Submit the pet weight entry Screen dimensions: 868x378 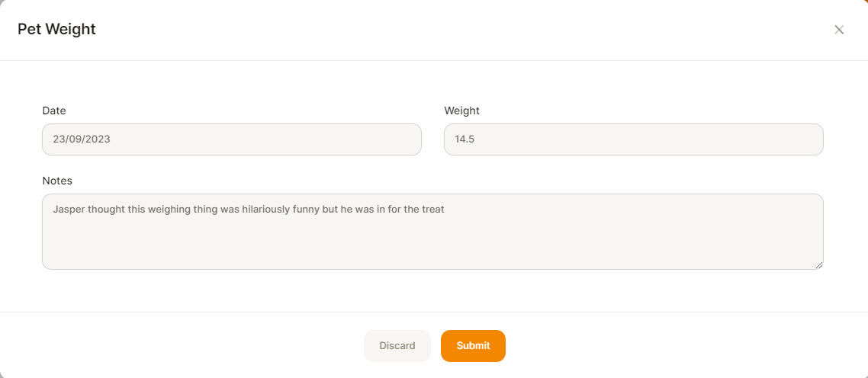pos(473,346)
